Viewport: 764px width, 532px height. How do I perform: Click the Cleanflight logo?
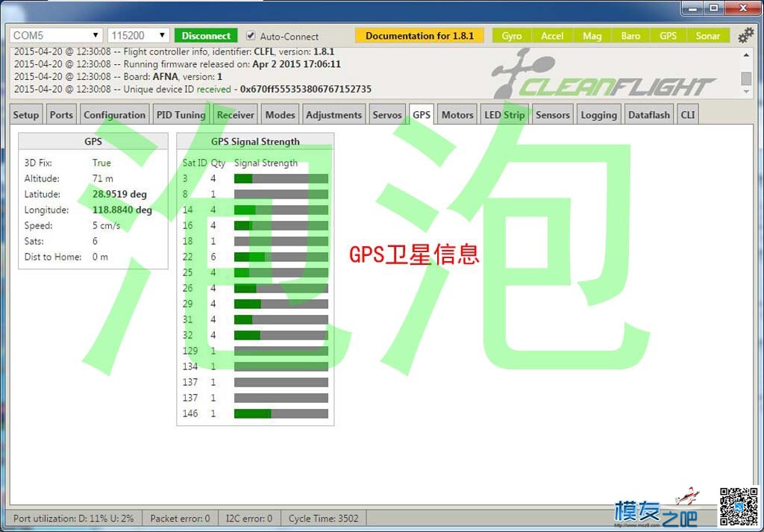[x=602, y=74]
